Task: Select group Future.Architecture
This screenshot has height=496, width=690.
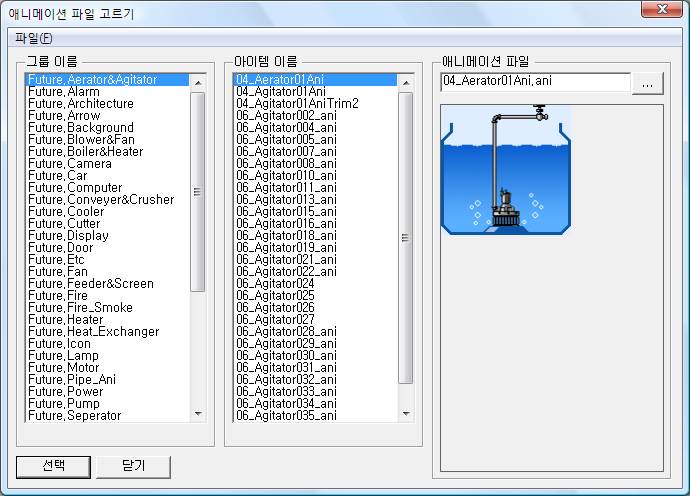Action: [x=108, y=103]
